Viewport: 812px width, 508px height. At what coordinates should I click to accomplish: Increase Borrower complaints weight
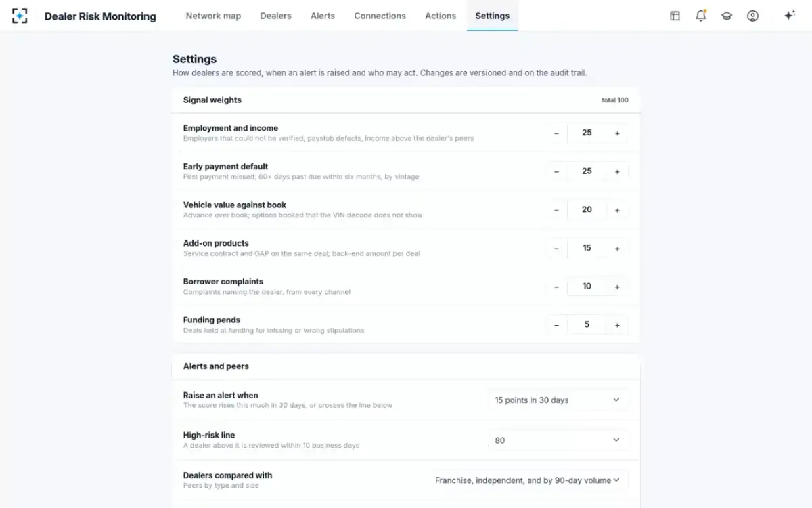(x=617, y=287)
